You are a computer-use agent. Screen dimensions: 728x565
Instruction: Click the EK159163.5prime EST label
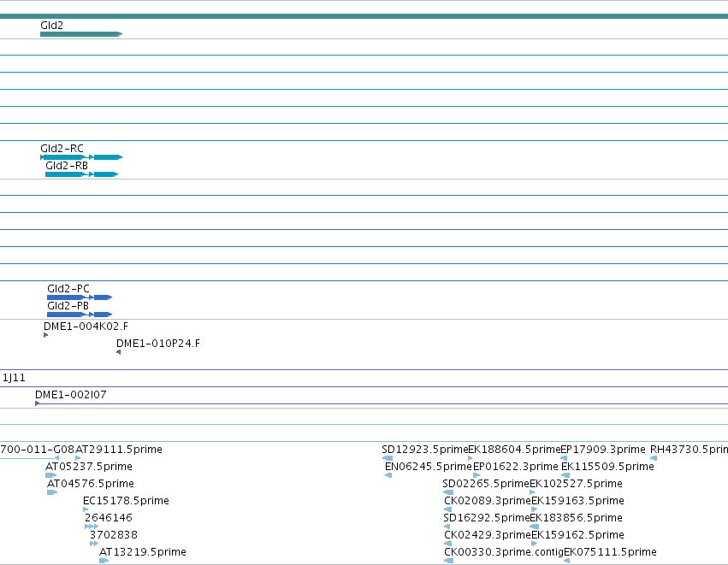[577, 501]
